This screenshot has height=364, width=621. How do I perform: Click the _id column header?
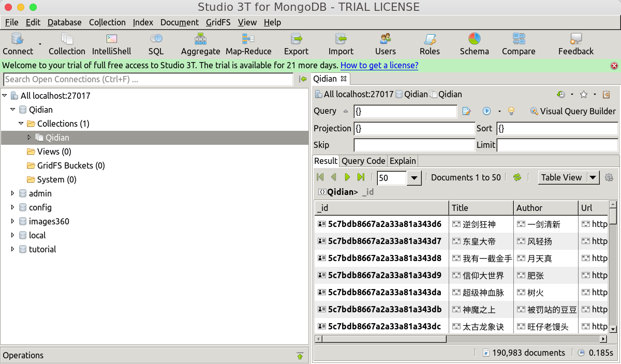[x=381, y=208]
